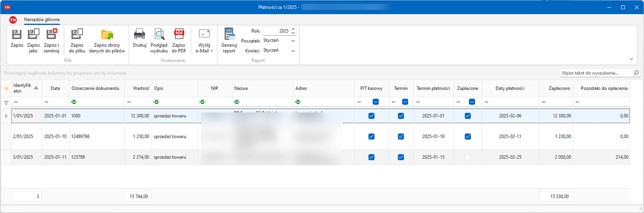
Task: Open Zapisz zbiory danych do plików
Action: [107, 35]
